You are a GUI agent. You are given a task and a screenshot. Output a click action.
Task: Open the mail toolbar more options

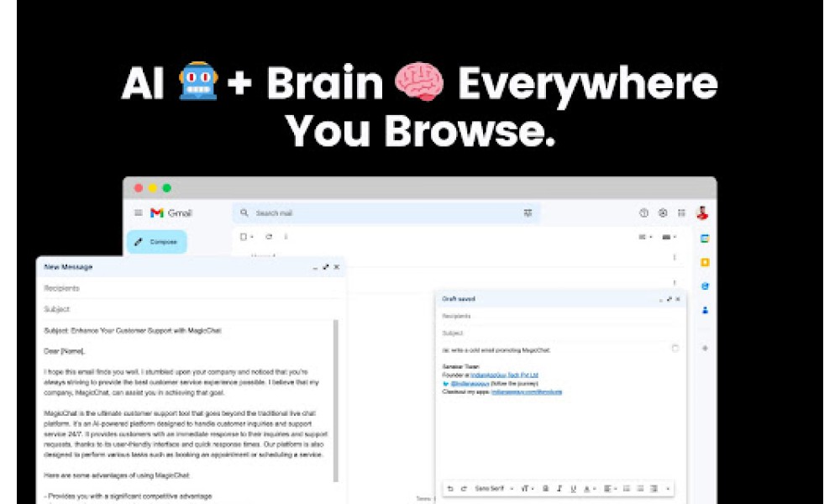[x=286, y=237]
